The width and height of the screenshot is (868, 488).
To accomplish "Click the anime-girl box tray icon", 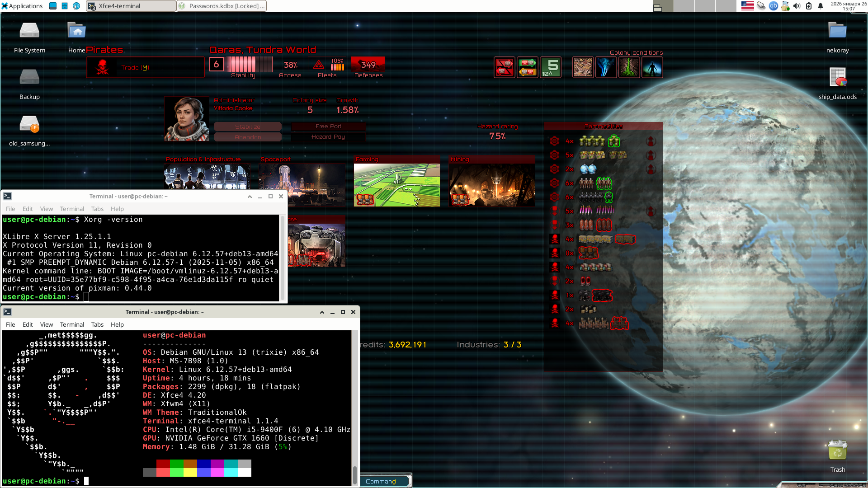I will [785, 6].
